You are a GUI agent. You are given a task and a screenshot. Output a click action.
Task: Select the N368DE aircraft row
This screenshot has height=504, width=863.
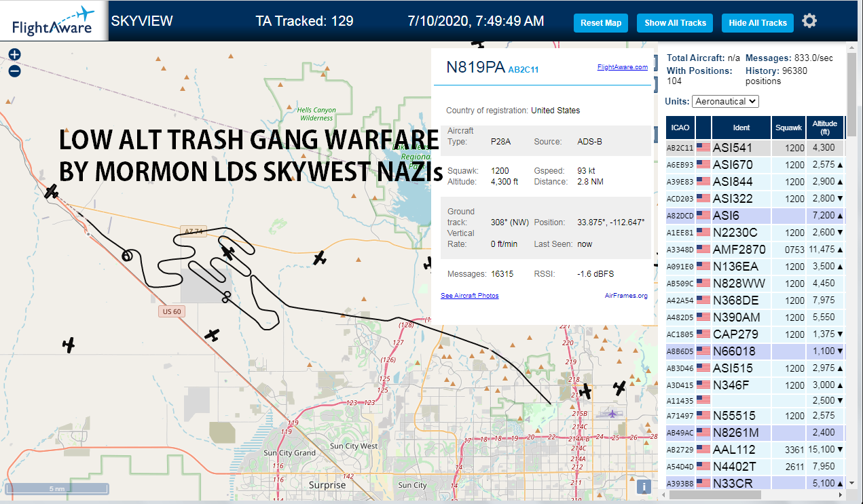(755, 300)
